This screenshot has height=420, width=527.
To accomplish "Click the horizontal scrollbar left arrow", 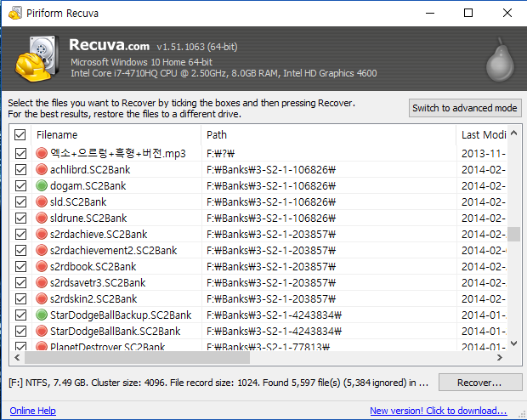I will click(17, 357).
